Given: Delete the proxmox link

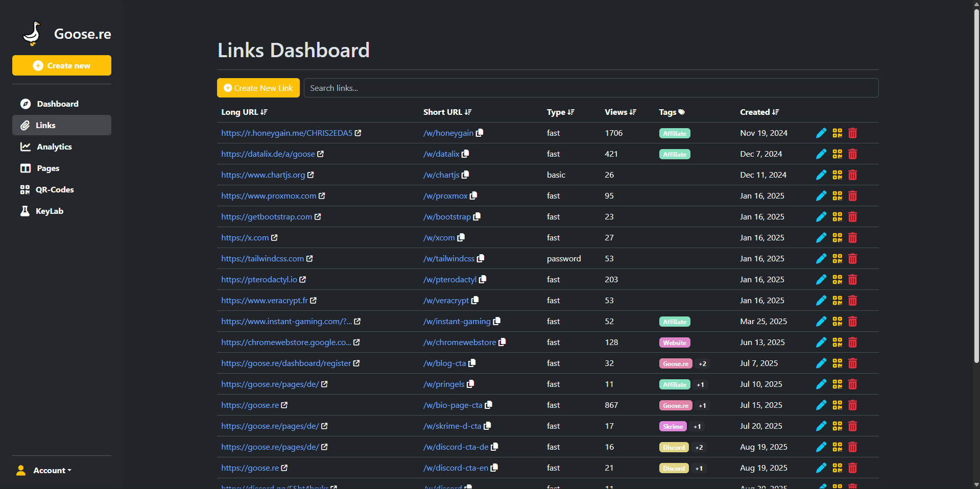Looking at the screenshot, I should click(852, 196).
